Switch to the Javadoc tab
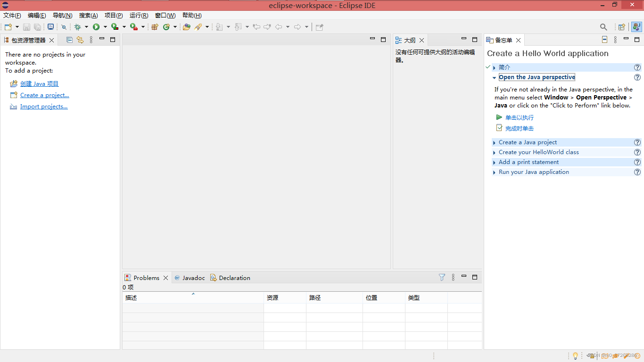644x362 pixels. 190,278
